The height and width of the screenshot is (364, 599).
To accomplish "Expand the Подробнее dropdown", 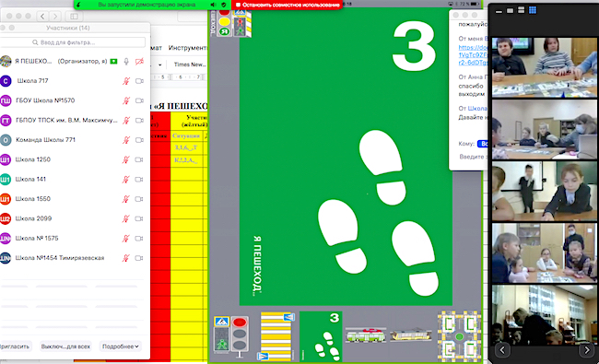I will click(x=120, y=346).
